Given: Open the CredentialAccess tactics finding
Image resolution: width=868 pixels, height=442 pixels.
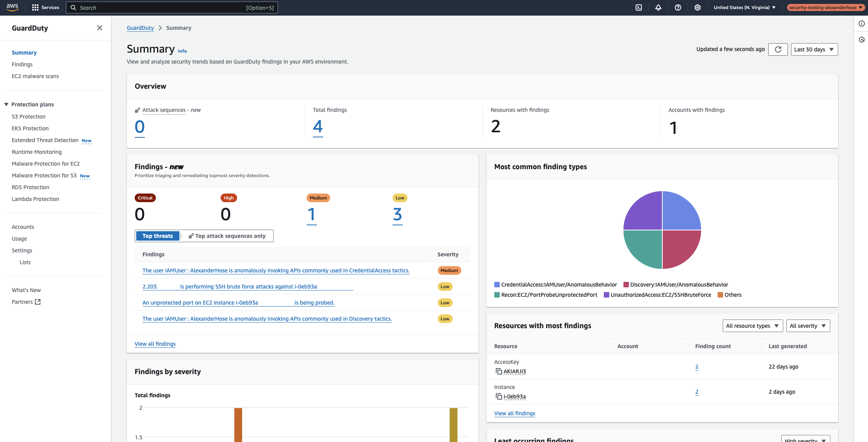Looking at the screenshot, I should (276, 270).
